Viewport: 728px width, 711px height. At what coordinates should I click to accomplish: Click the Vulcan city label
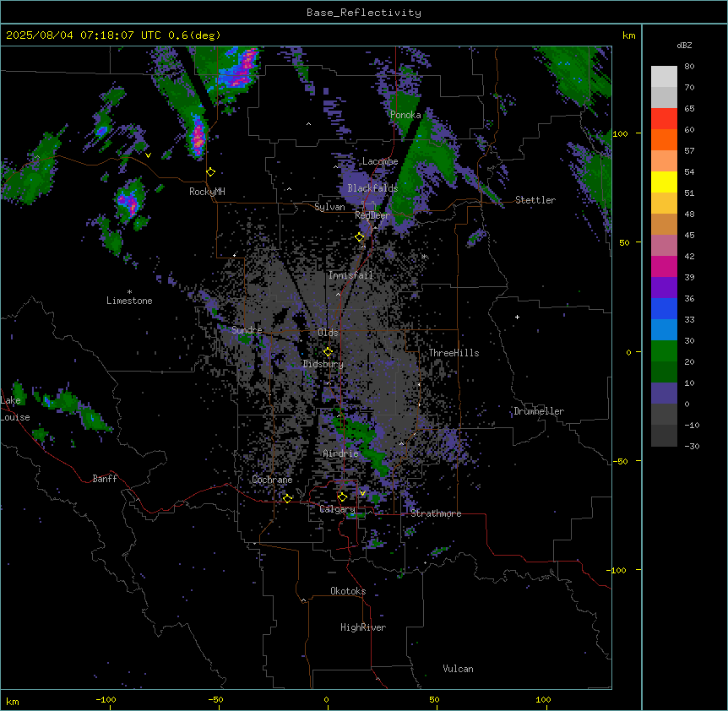pyautogui.click(x=459, y=669)
